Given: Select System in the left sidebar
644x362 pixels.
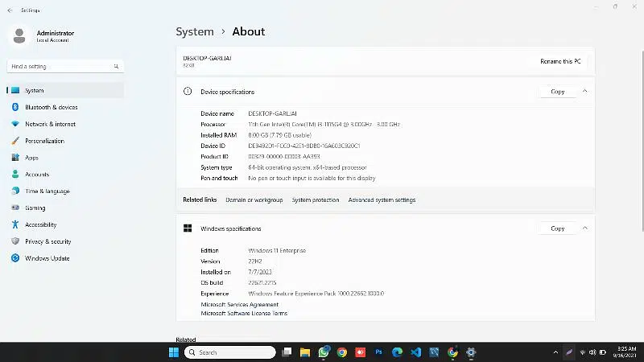Looking at the screenshot, I should [x=34, y=91].
